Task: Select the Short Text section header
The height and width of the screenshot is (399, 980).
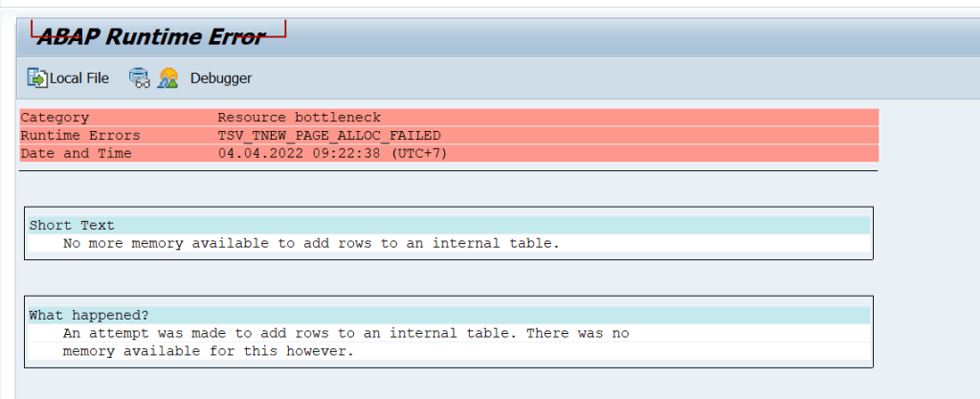Action: coord(72,226)
